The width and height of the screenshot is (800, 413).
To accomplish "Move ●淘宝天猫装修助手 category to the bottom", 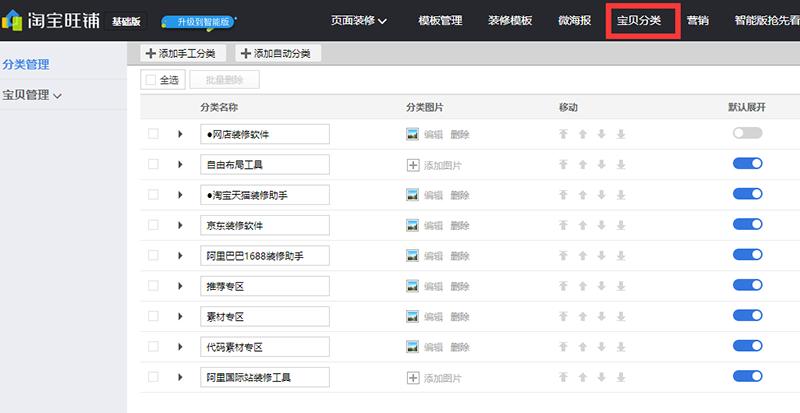I will click(620, 195).
